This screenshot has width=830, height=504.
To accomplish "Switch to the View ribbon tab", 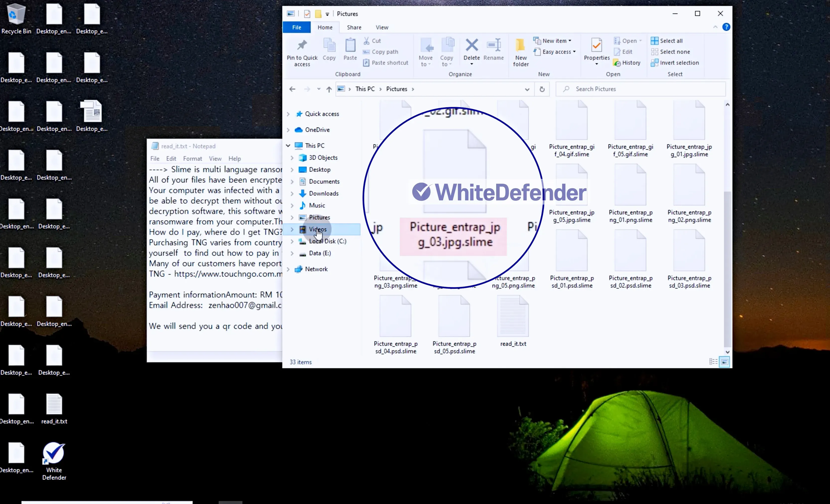I will (x=382, y=27).
